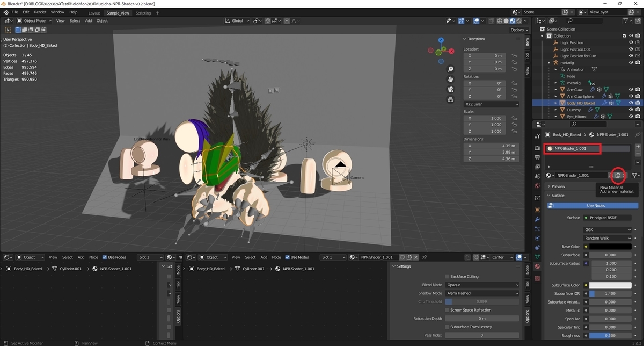Screen dimensions: 644x346
Task: Select material preview viewport shading
Action: click(514, 21)
